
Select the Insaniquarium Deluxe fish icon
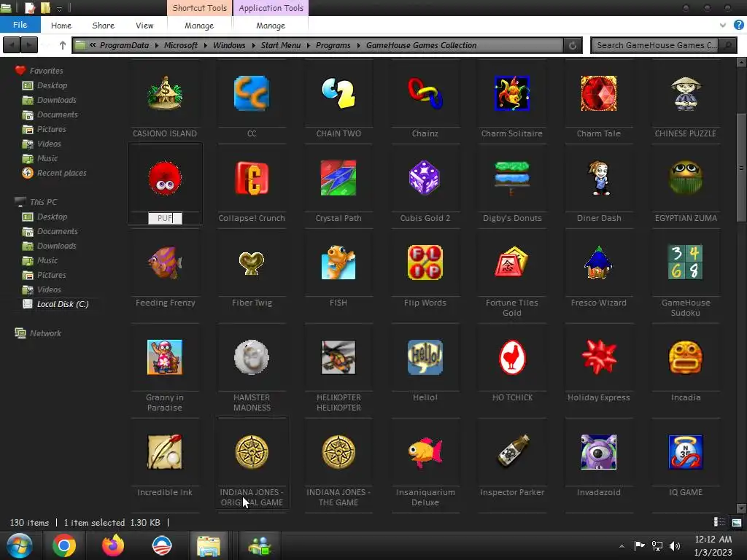tap(425, 452)
